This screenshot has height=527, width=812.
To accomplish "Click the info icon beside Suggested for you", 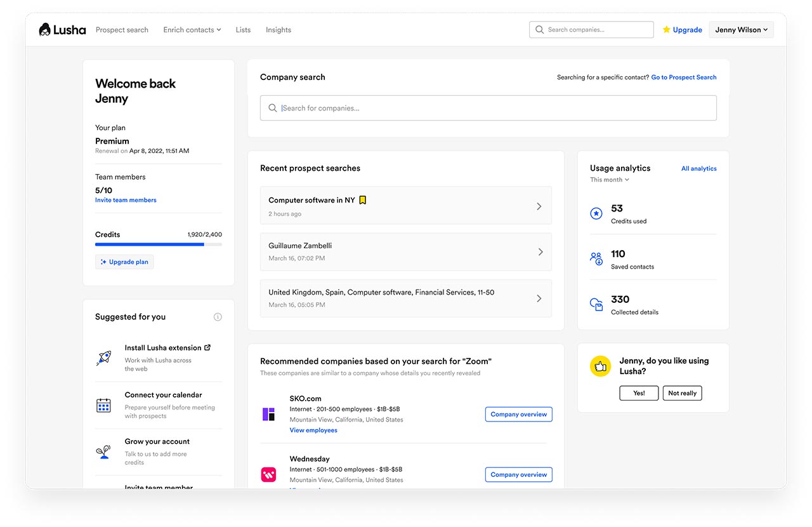I will coord(218,317).
